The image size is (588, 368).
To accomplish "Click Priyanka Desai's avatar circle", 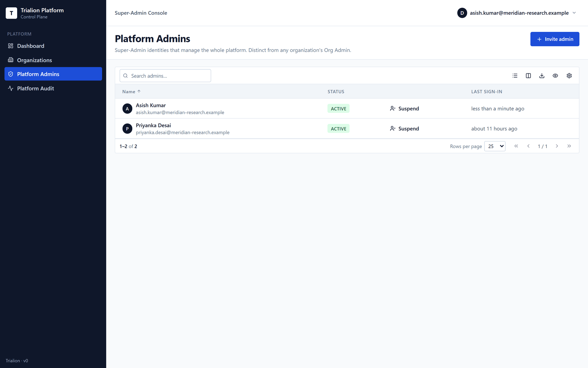I will point(127,129).
